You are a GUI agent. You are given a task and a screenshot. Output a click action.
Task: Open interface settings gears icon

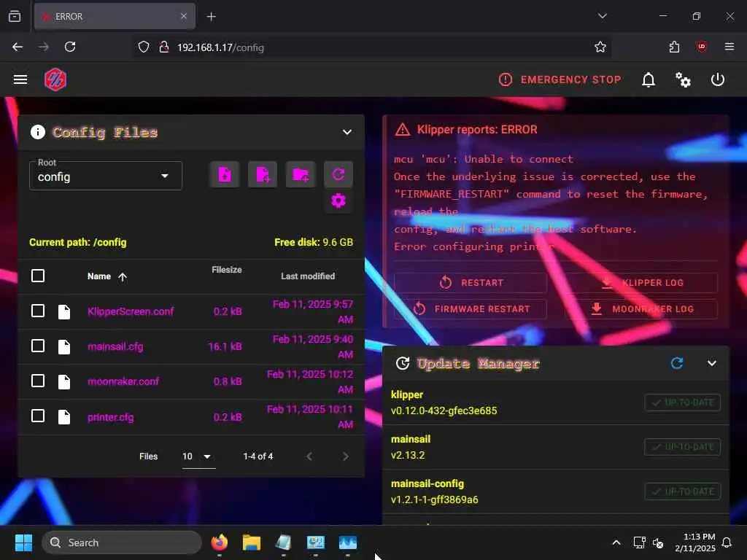[x=683, y=79]
